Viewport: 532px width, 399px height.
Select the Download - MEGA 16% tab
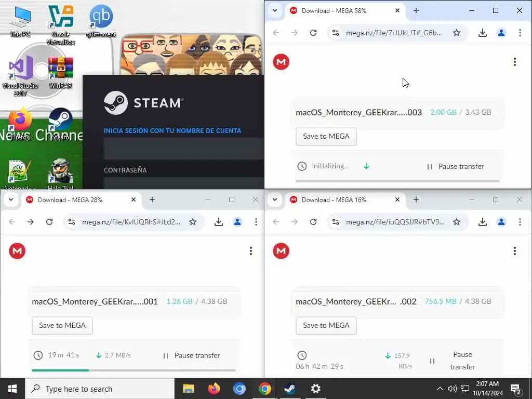pos(345,199)
